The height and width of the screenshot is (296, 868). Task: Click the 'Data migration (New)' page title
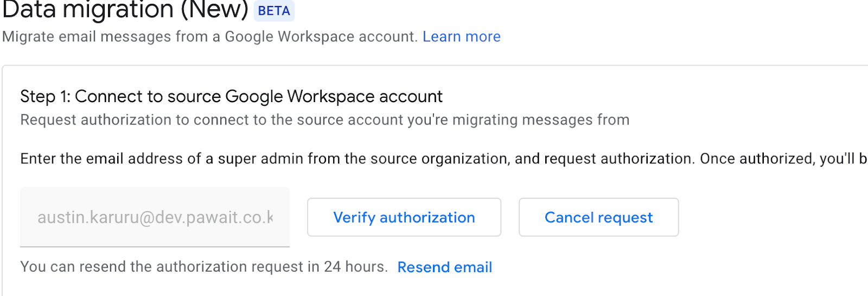(125, 10)
